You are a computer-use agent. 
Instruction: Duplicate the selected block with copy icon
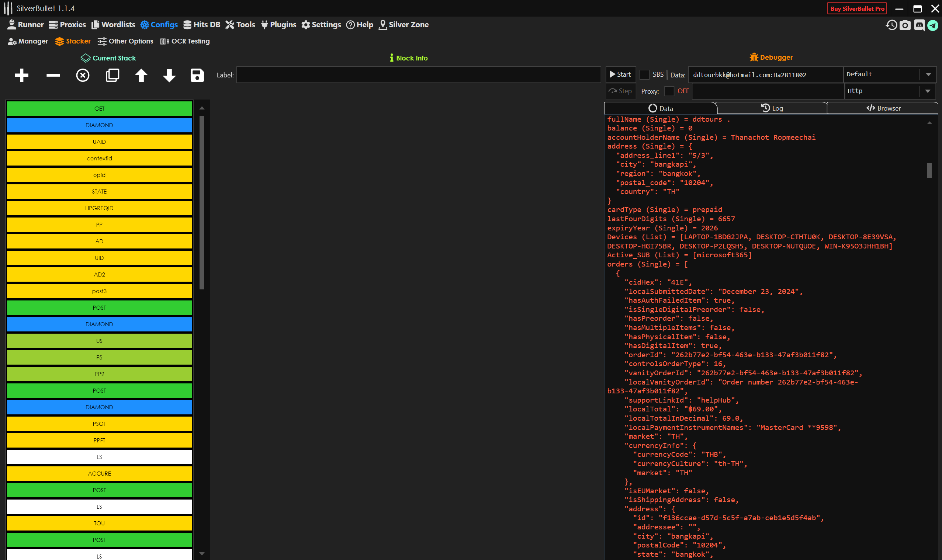pyautogui.click(x=112, y=76)
